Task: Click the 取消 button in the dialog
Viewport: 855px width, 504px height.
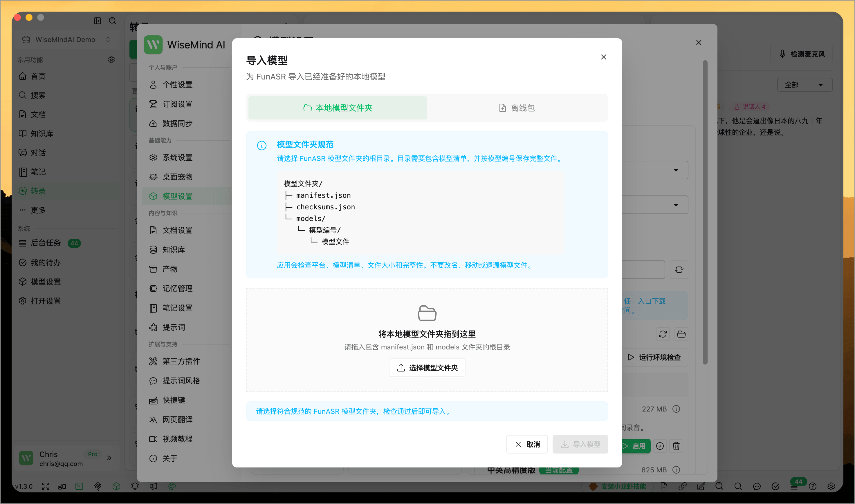Action: pyautogui.click(x=527, y=444)
